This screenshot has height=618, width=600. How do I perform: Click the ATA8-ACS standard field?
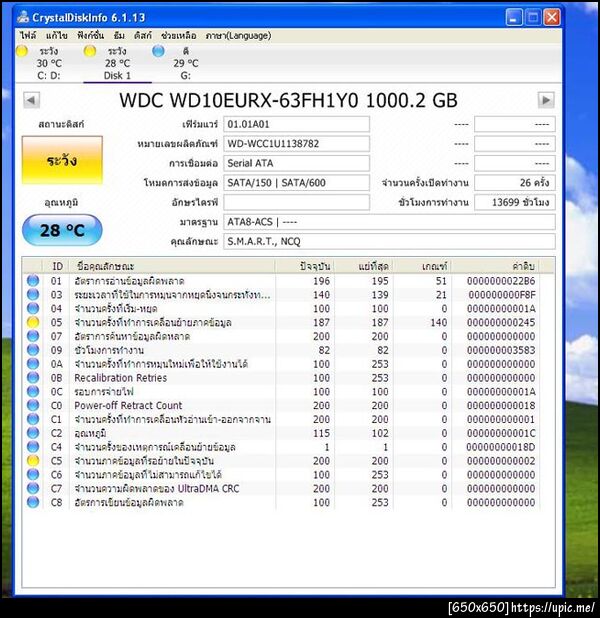tap(389, 222)
